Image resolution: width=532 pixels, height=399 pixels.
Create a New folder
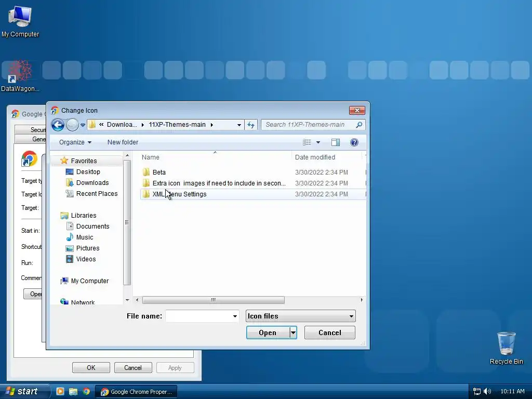tap(123, 142)
